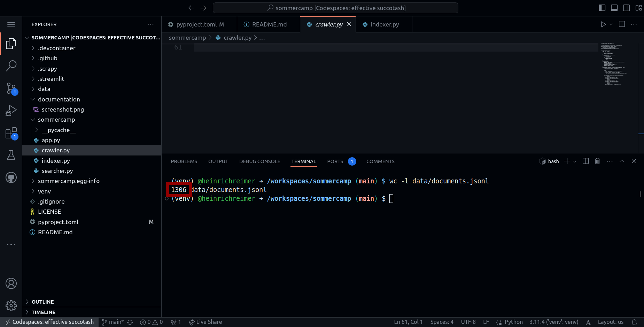The width and height of the screenshot is (644, 327).
Task: Open the Accounts menu icon
Action: point(11,283)
